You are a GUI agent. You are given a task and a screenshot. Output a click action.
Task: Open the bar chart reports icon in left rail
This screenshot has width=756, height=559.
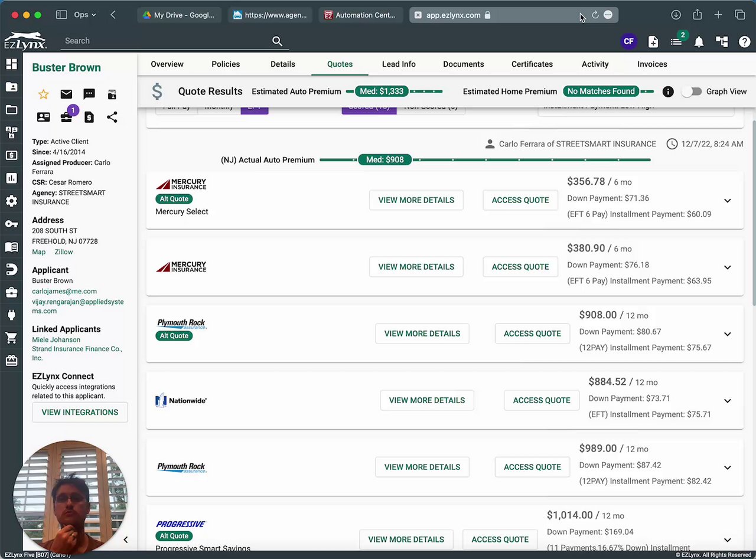point(11,178)
